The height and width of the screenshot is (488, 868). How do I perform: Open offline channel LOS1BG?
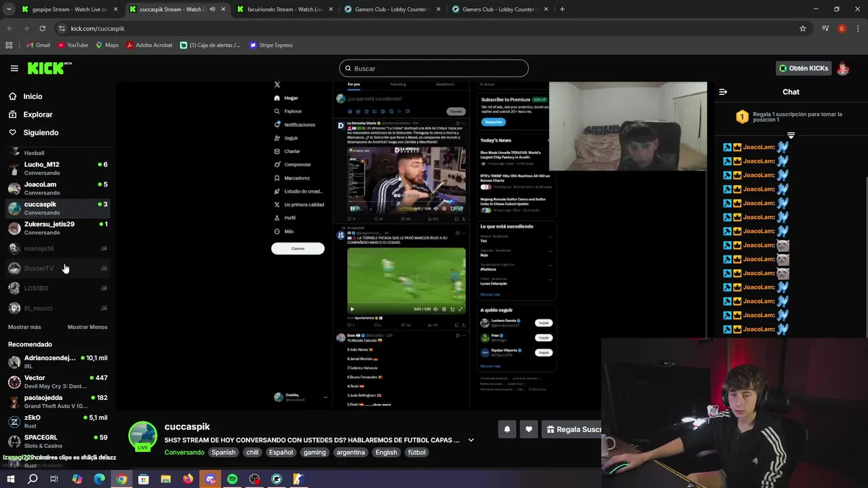pos(57,288)
